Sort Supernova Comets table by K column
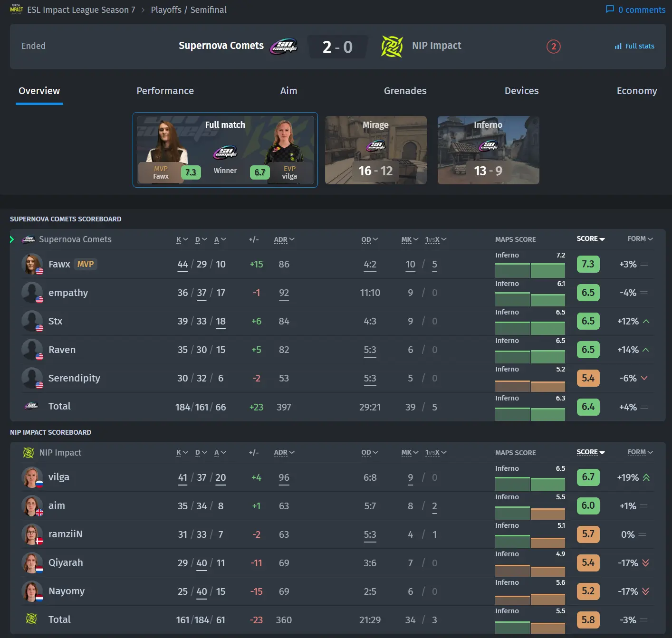The height and width of the screenshot is (638, 672). pos(182,239)
